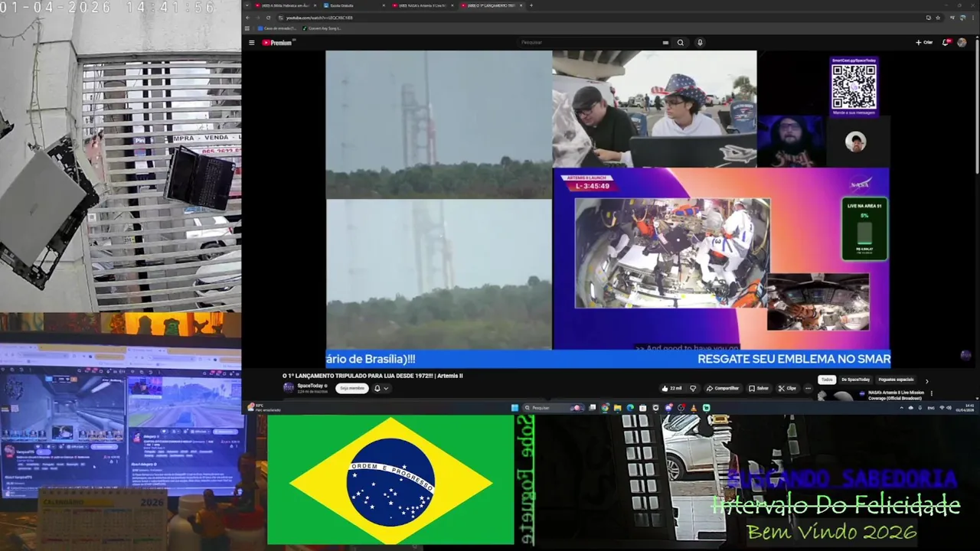
Task: Show more filter chips with the right chevron
Action: pos(926,380)
